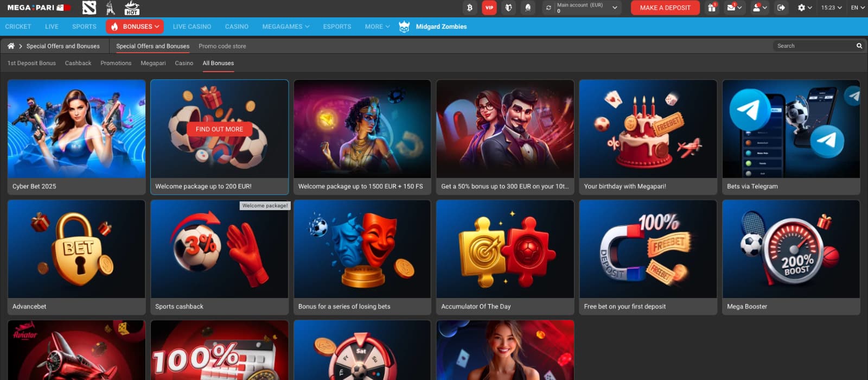The width and height of the screenshot is (868, 380).
Task: Open the 100% calendar bonus card
Action: coord(219,350)
